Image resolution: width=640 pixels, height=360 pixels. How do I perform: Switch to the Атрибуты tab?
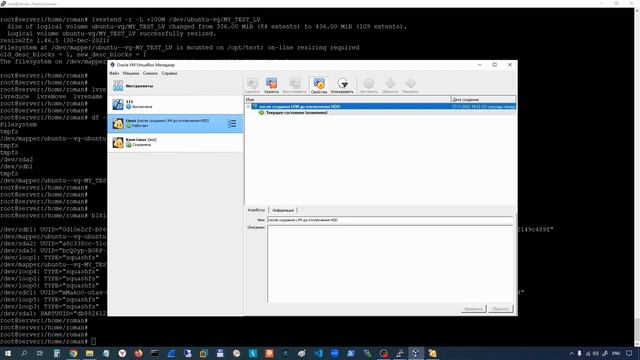coord(256,210)
